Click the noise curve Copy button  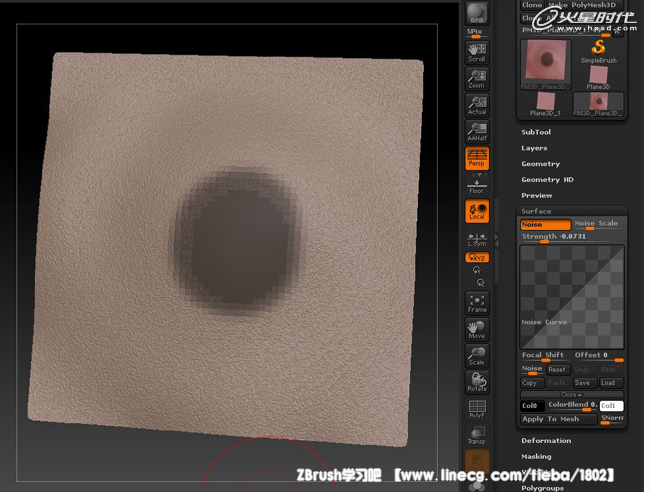click(x=532, y=383)
